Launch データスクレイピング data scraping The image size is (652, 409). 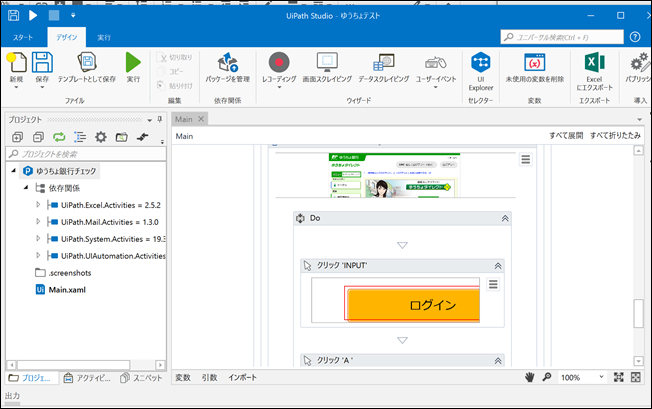pyautogui.click(x=383, y=67)
